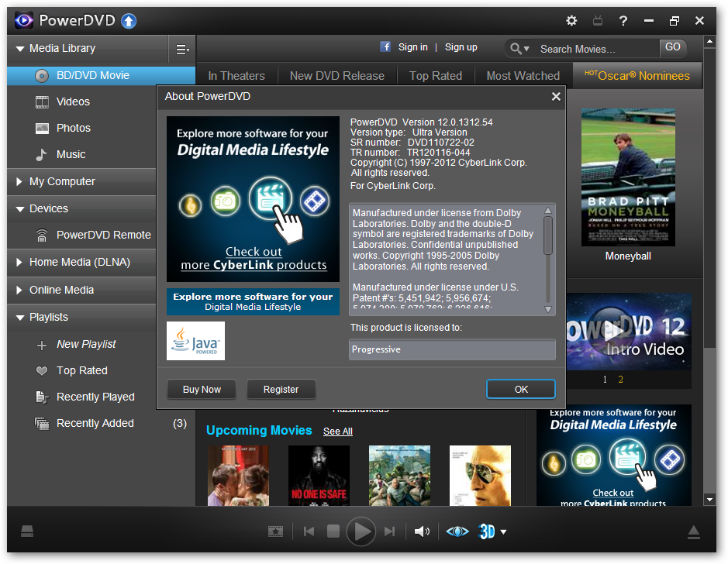Close the About PowerDVD dialog
Screen dimensions: 728x564
556,97
